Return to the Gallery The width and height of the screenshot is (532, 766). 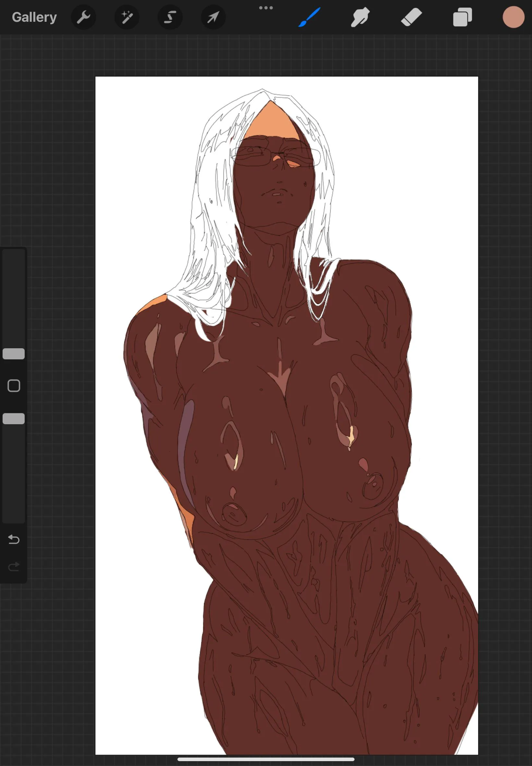coord(34,17)
